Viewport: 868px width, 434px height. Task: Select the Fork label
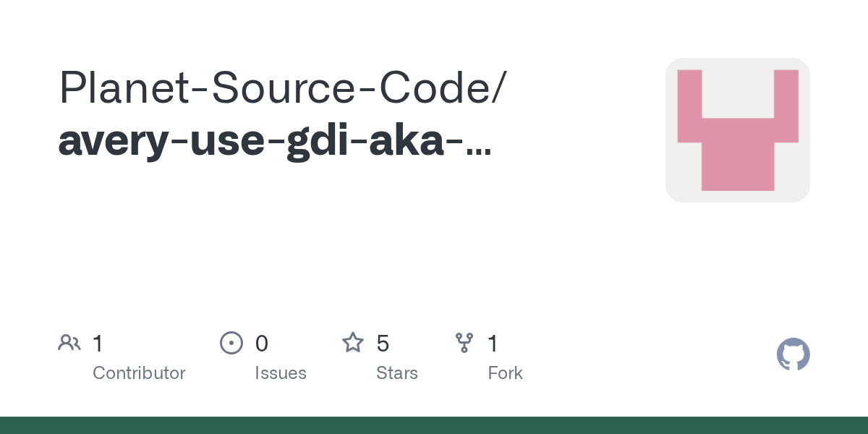[x=505, y=373]
